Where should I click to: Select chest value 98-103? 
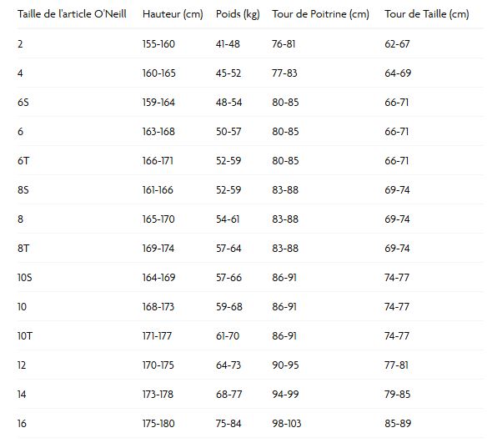click(x=287, y=423)
